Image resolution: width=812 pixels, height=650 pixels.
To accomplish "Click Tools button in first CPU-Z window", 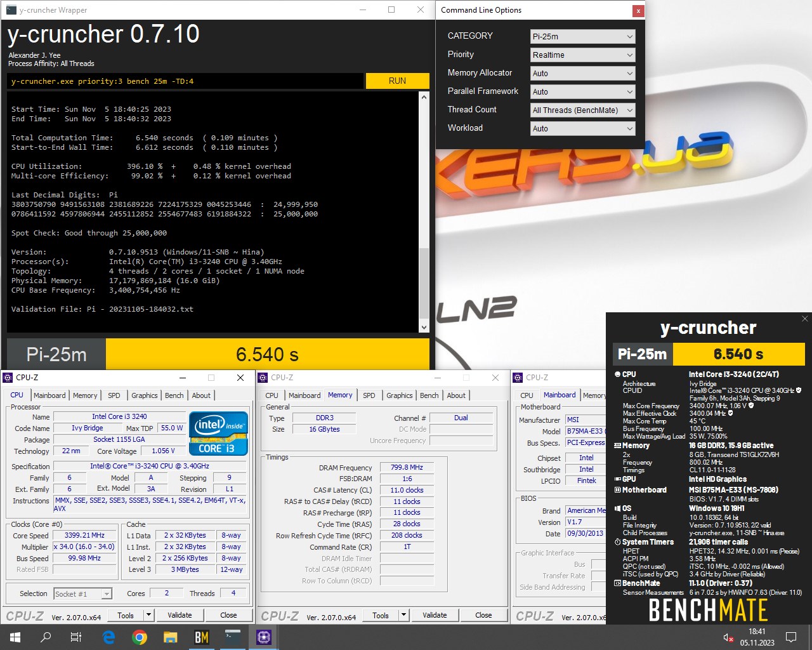I will point(126,615).
